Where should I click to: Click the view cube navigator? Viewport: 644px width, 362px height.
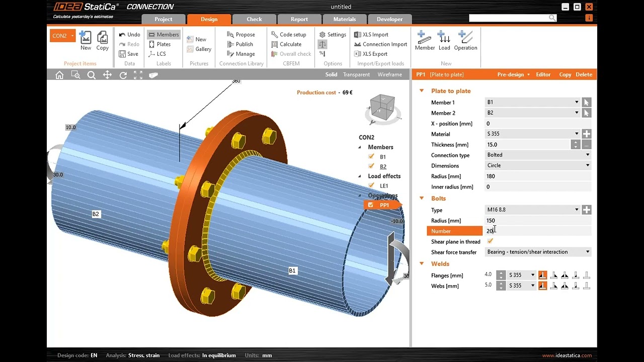383,109
